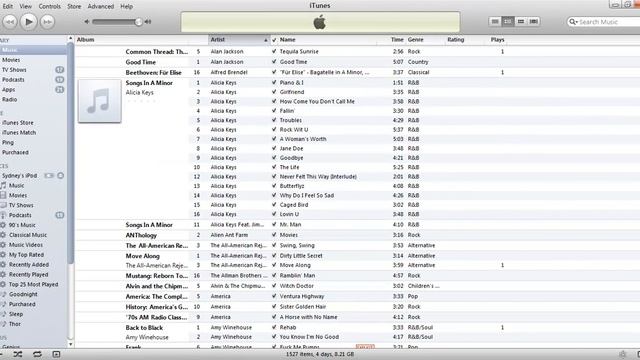This screenshot has height=360, width=640.
Task: Switch to grid view icon
Action: (520, 21)
